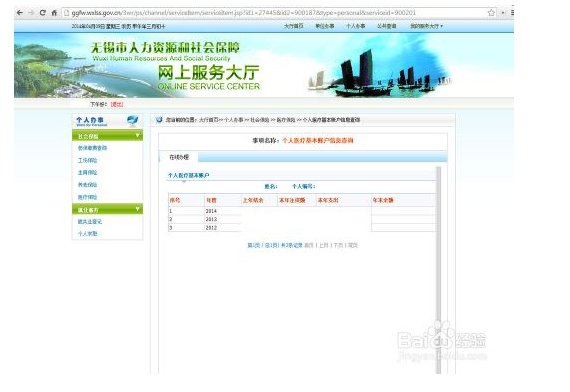Screen dimensions: 570x392
Task: Expand the 我的服务大厅 dropdown
Action: click(x=426, y=26)
